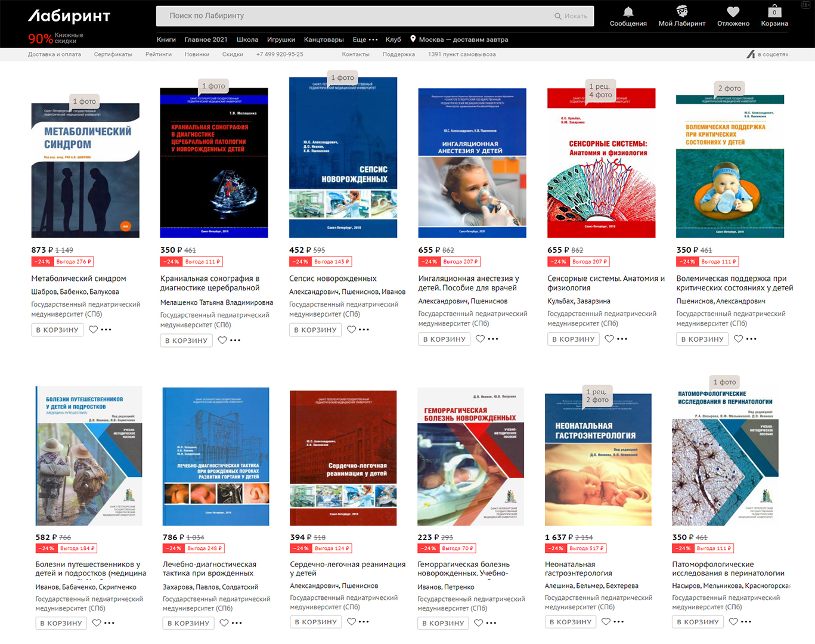
Task: Open the Отложено heart icon in header
Action: 733,12
